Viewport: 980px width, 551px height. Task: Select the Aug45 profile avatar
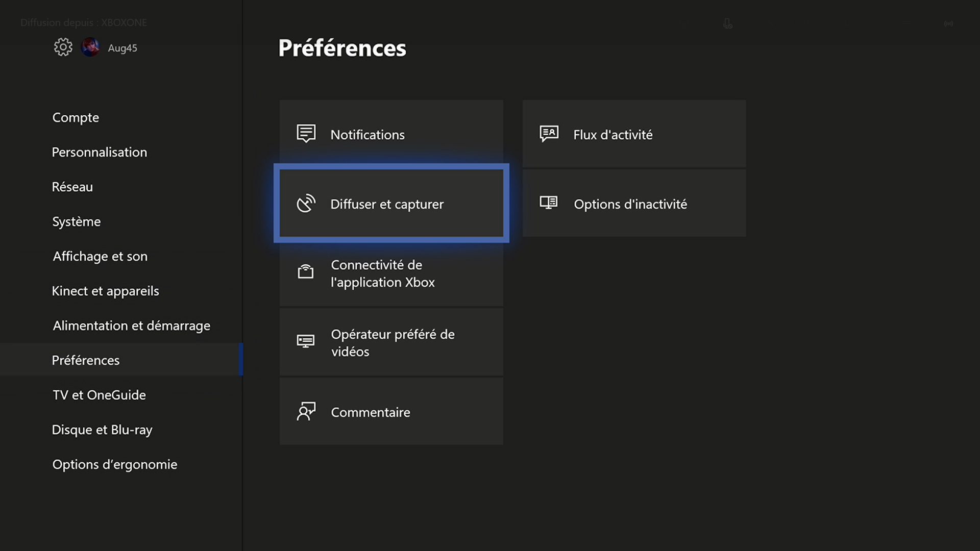tap(90, 47)
